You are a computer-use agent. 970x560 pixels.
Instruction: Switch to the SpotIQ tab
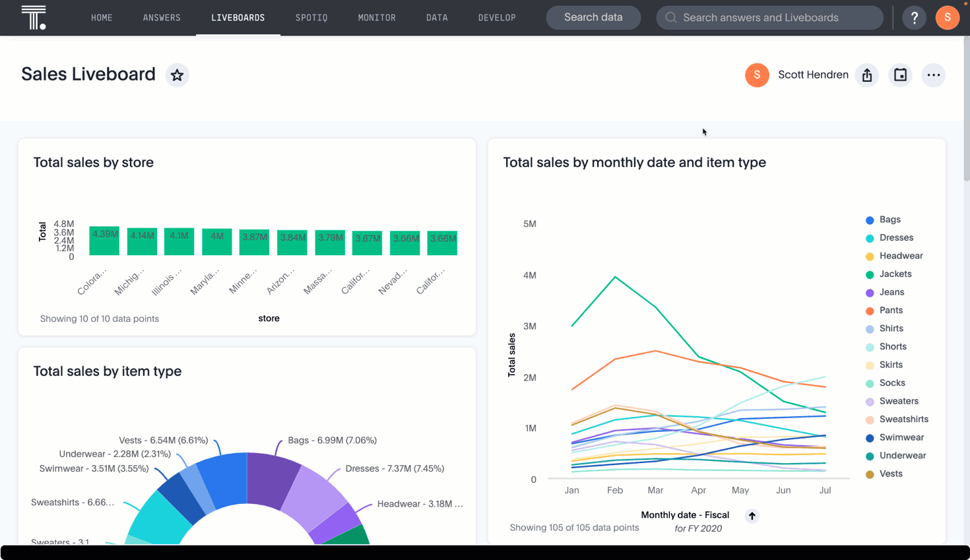311,18
